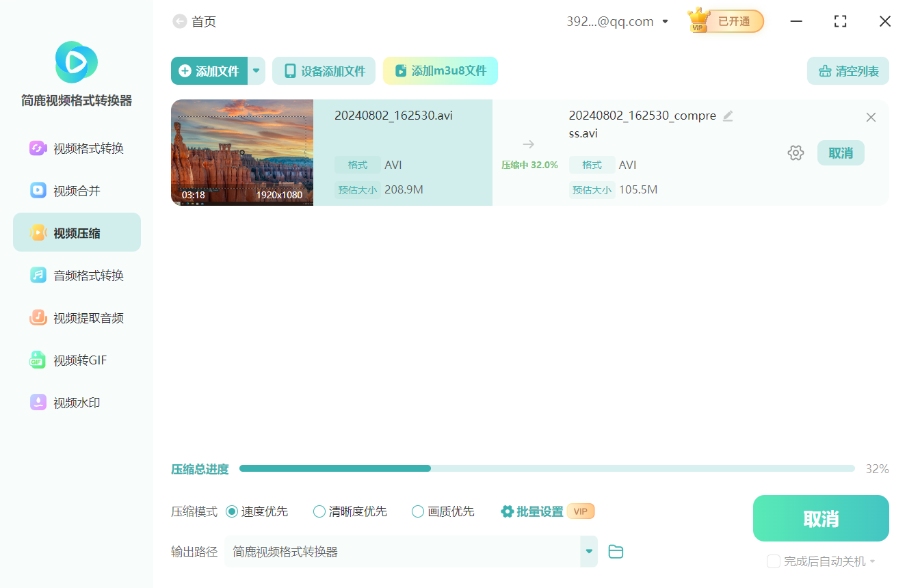Expand the 添加文件 dropdown arrow

(257, 70)
